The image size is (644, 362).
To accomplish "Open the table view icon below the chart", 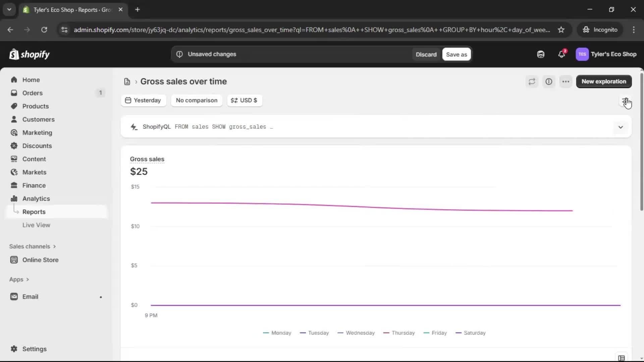I will point(621,358).
